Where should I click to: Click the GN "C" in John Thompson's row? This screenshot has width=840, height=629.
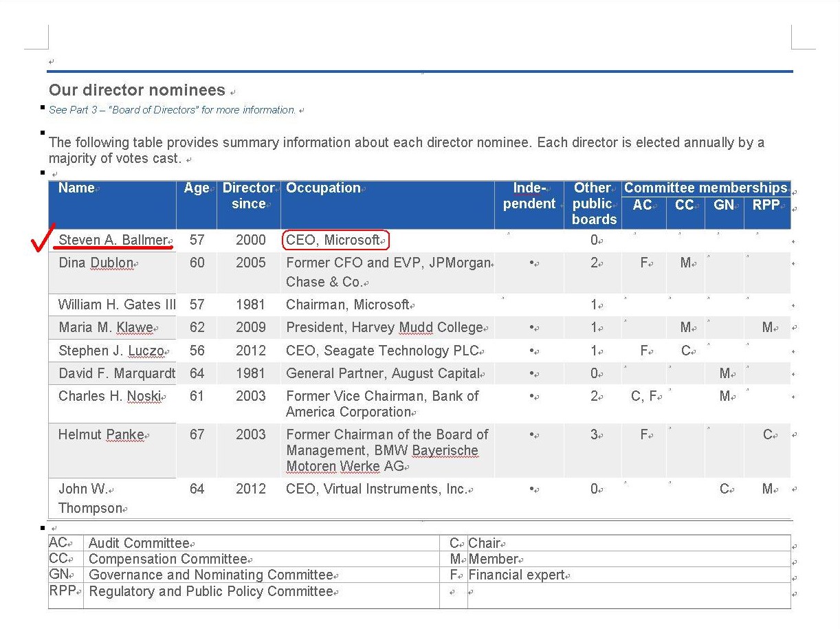coord(724,489)
